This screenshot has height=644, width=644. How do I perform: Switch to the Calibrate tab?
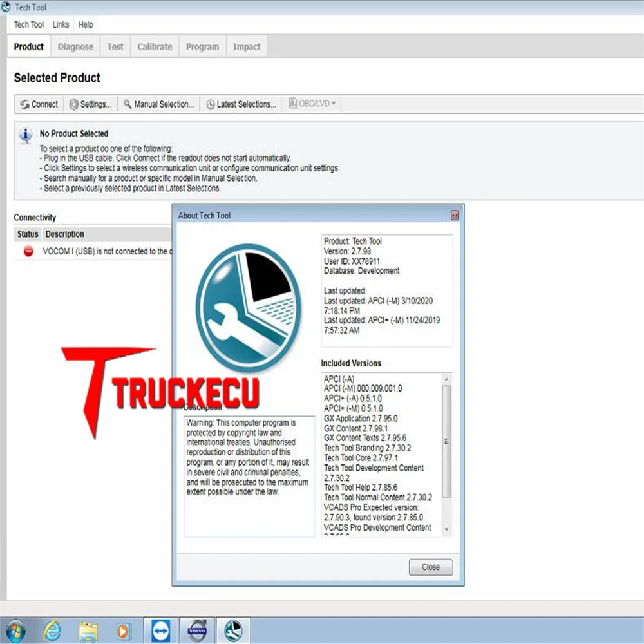(x=155, y=46)
